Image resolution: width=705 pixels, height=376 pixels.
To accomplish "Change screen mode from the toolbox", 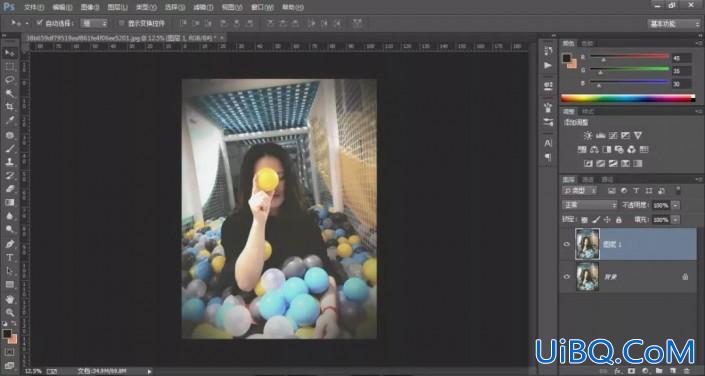I will [9, 365].
